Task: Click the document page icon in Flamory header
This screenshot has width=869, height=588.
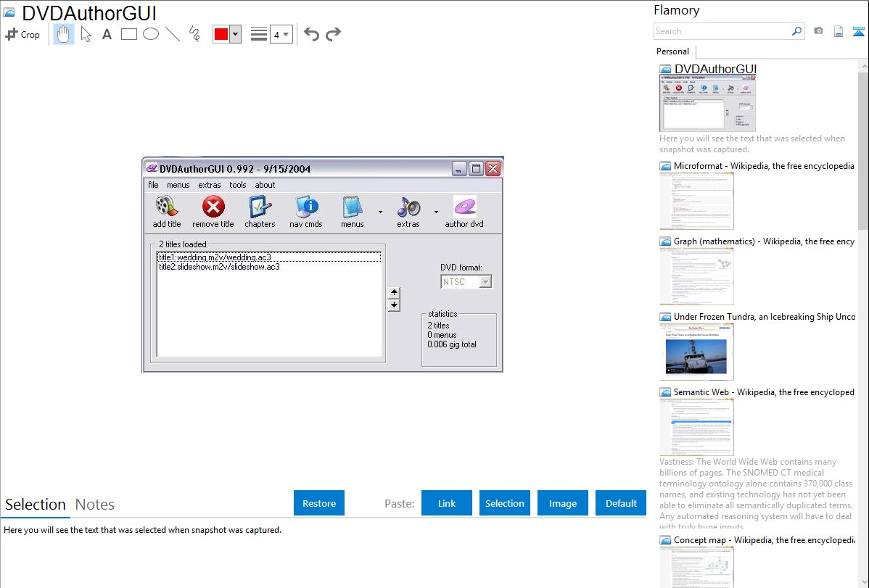Action: [x=839, y=31]
